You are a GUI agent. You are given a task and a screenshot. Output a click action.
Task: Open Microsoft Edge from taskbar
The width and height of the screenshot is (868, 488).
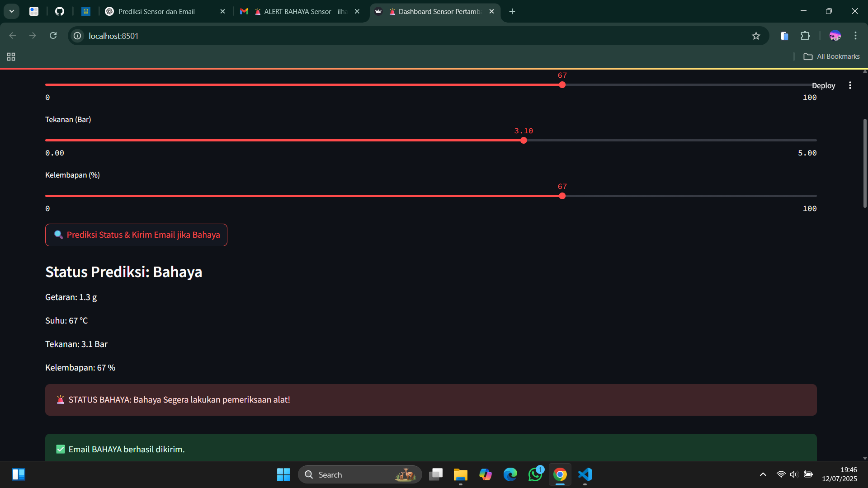pyautogui.click(x=510, y=474)
